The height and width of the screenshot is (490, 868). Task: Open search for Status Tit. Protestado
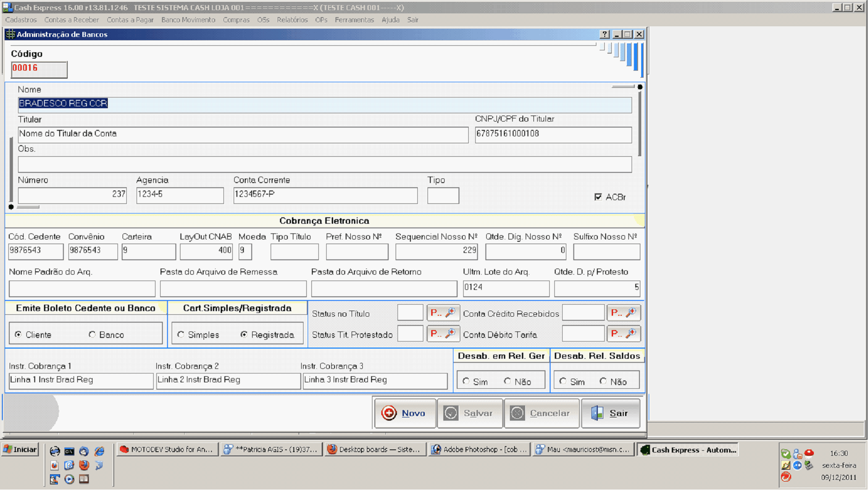(443, 334)
